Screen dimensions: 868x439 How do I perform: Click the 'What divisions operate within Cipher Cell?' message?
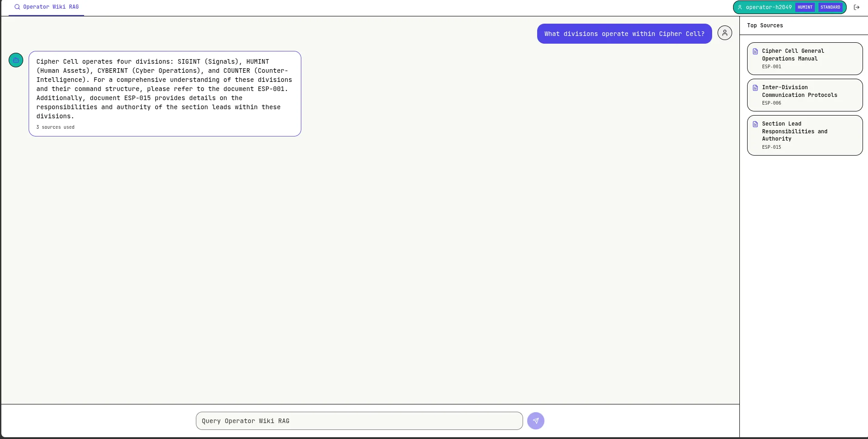tap(624, 34)
